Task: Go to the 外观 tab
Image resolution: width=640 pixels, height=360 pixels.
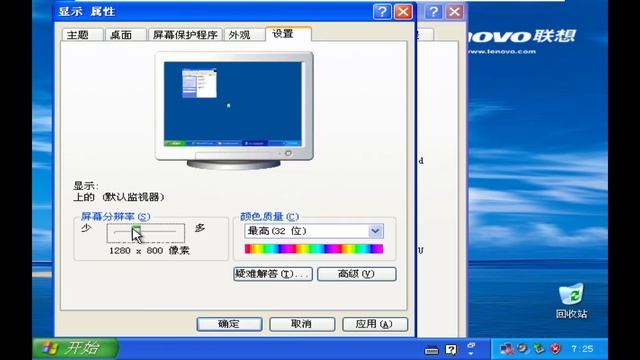Action: [244, 35]
